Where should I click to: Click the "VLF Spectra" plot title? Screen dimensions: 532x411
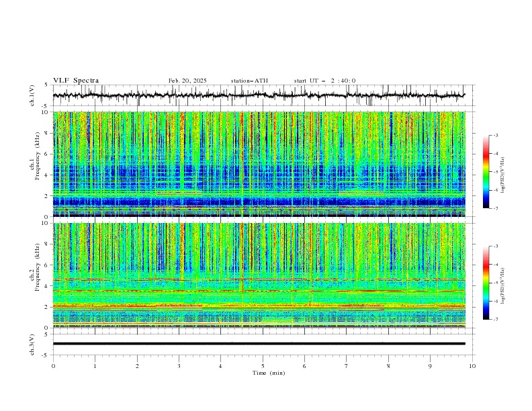coord(76,81)
